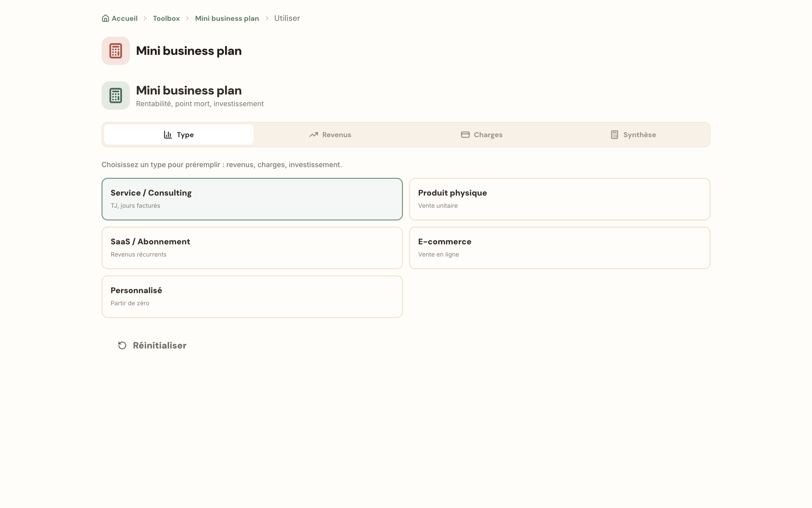
Task: Click the calculator icon beside Synthèse
Action: 614,135
